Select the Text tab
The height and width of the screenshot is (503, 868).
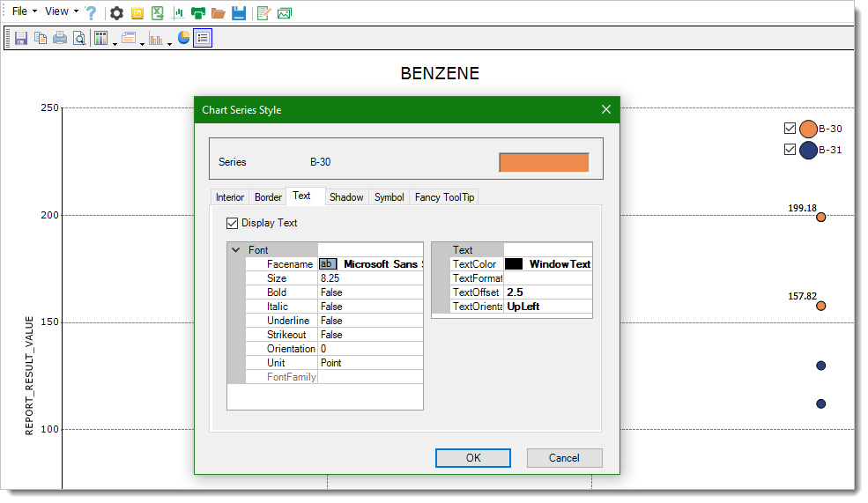click(301, 196)
